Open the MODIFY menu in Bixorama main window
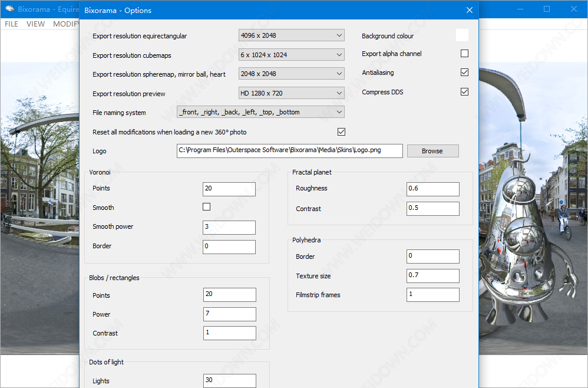The image size is (588, 388). pyautogui.click(x=66, y=24)
